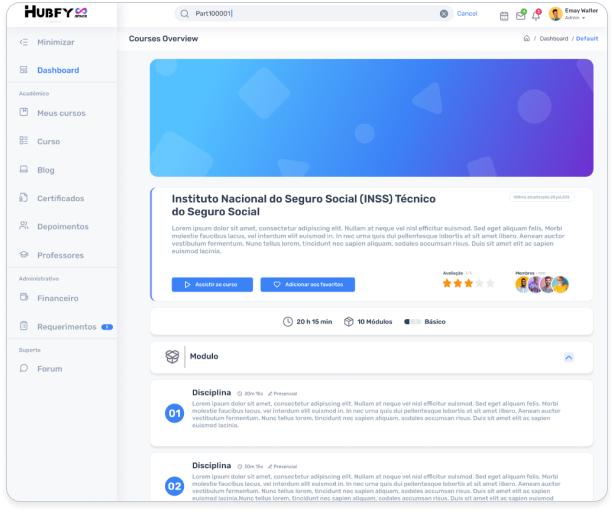Open the Admin dropdown under Emay Walter
This screenshot has height=512, width=614.
tap(575, 18)
